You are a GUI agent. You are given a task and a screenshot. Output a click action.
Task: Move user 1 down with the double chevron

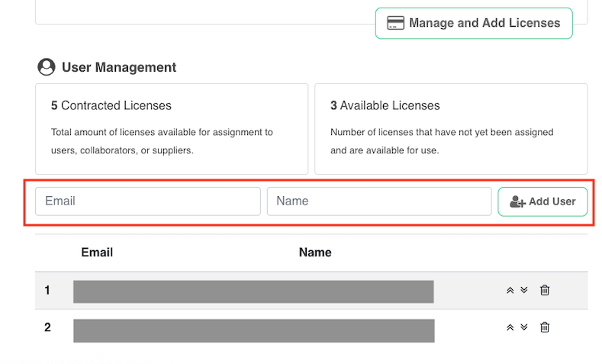coord(524,290)
